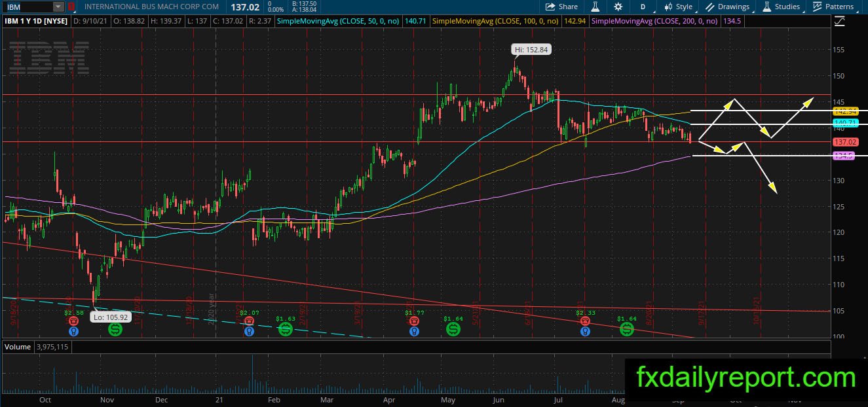Open the D timeframe selector
868x407 pixels.
(x=643, y=7)
